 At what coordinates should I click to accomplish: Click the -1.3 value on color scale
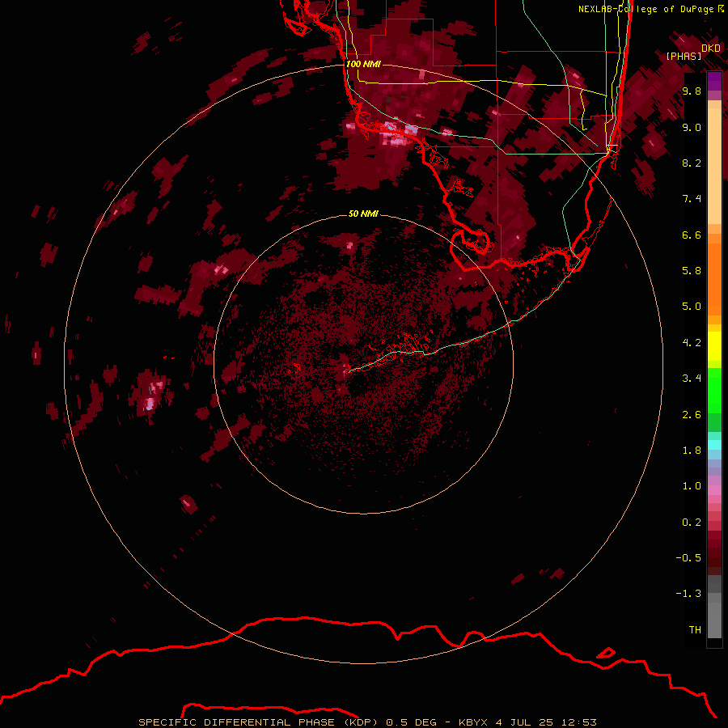click(688, 594)
